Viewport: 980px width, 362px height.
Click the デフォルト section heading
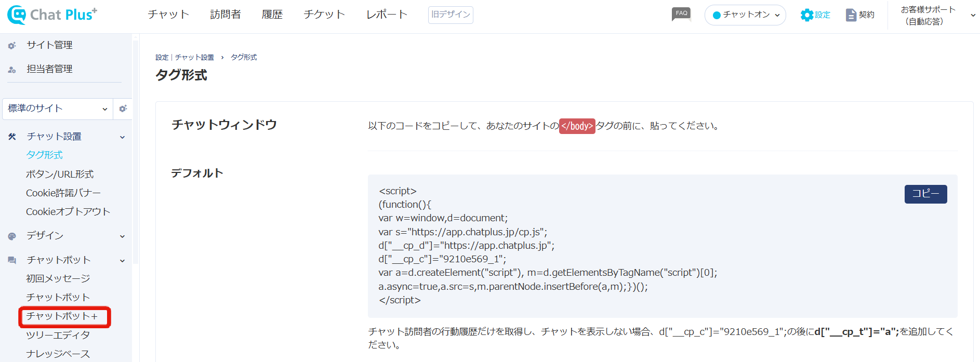pos(197,173)
